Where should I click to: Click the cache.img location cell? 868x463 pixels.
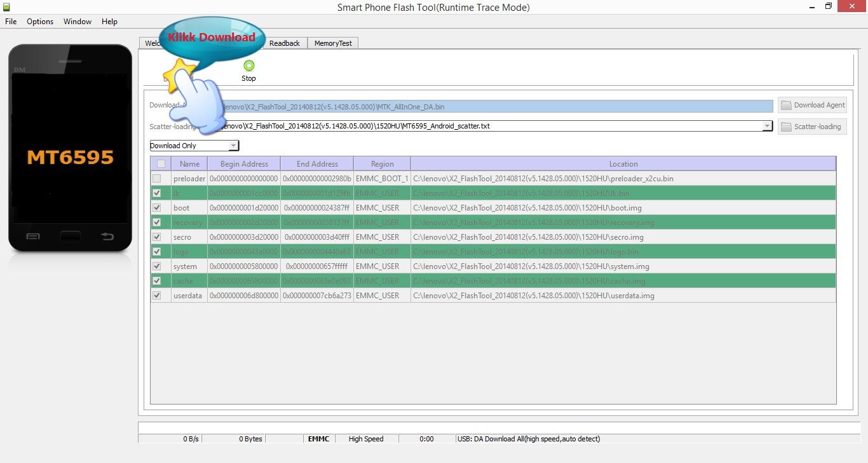(x=623, y=281)
